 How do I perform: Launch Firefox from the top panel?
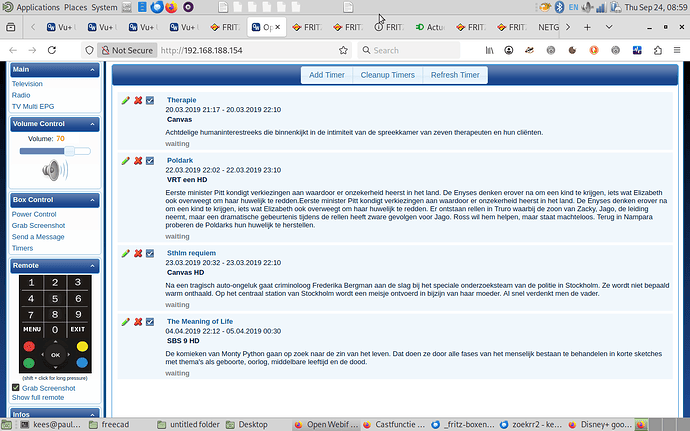(x=171, y=7)
